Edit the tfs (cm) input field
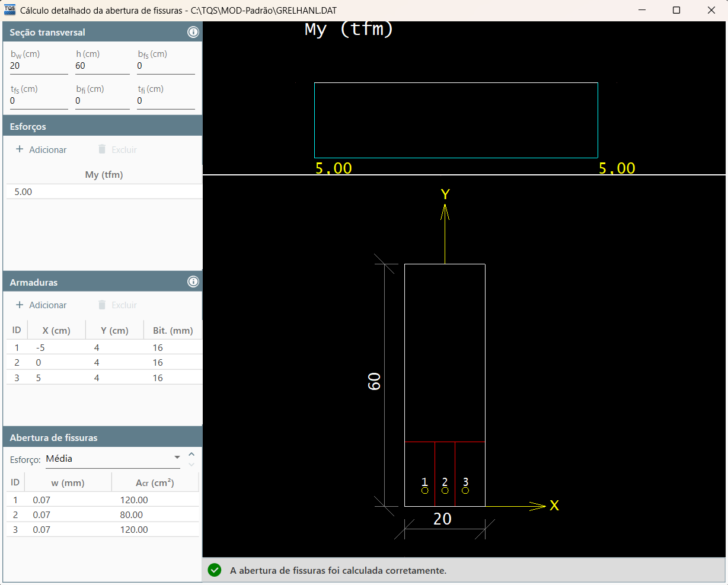Screen dimensions: 728x585 coord(39,101)
